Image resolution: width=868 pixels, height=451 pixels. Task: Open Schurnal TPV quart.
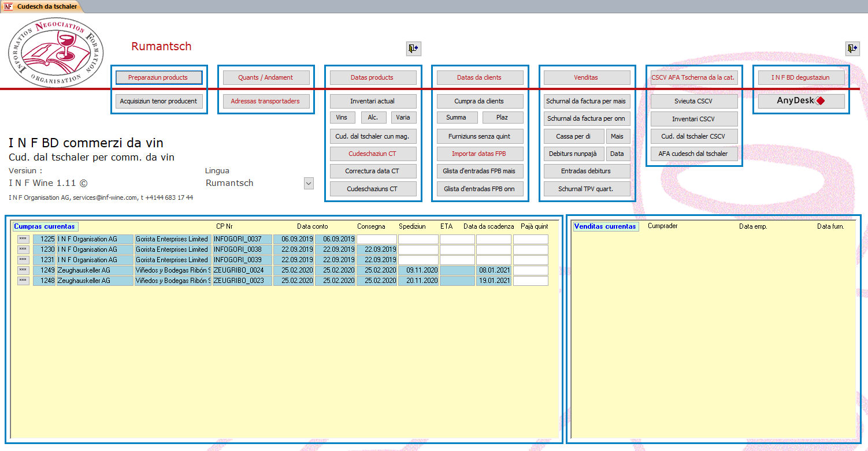(587, 189)
